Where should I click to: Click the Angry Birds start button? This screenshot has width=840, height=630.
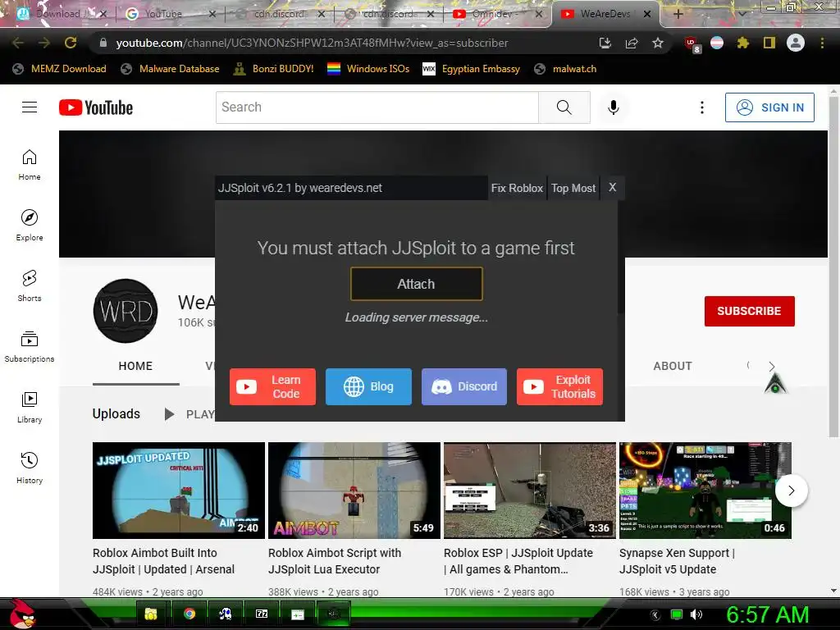click(22, 614)
